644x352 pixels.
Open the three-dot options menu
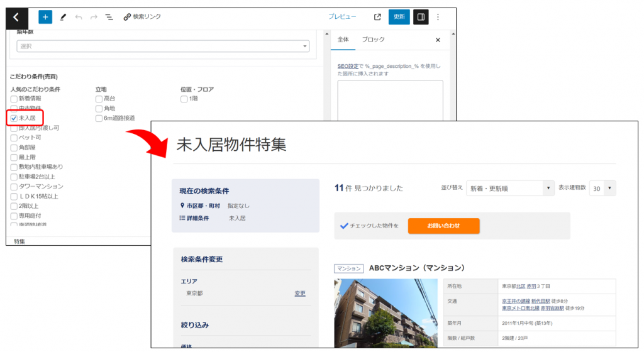[438, 18]
